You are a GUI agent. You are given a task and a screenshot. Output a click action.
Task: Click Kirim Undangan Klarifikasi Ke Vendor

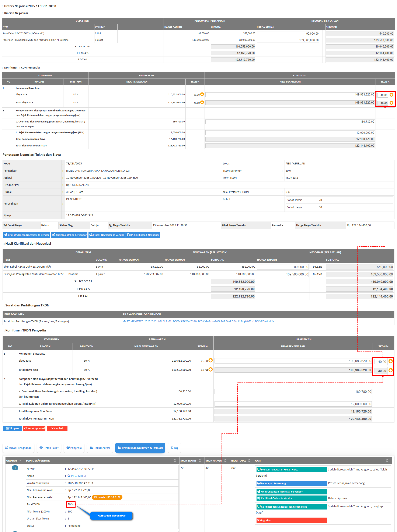pos(292,492)
